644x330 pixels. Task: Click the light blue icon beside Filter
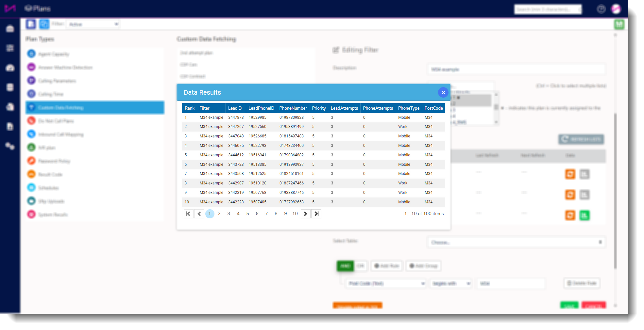point(44,24)
